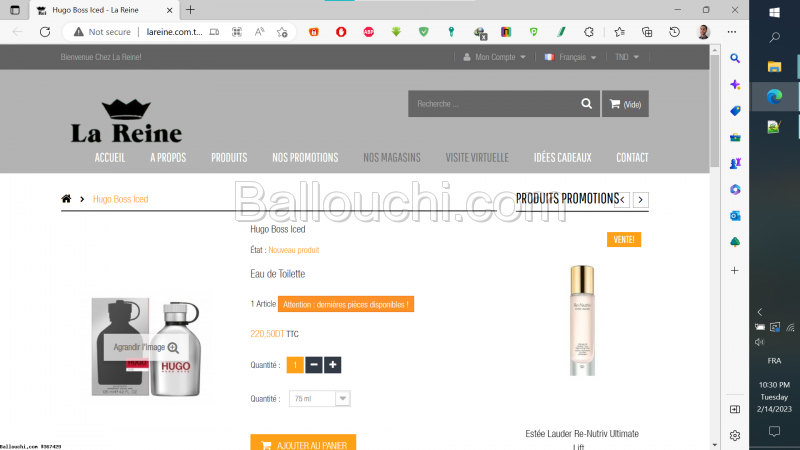Open Edge Settings and more menu
Image resolution: width=800 pixels, height=450 pixels.
(x=732, y=32)
